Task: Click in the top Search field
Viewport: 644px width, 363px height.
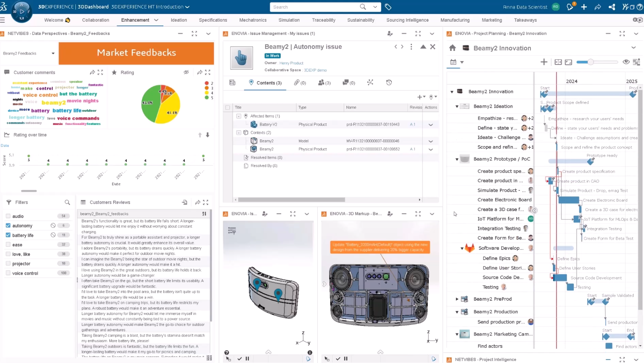Action: tap(315, 7)
